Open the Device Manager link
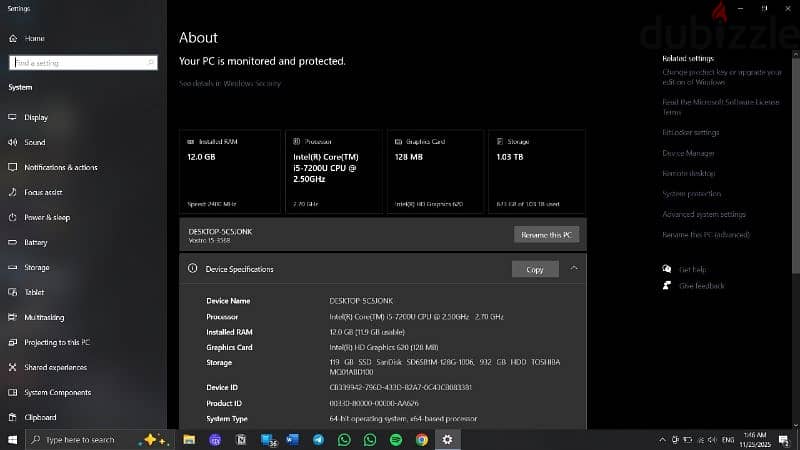Screen dimensions: 800x450 click(x=688, y=153)
